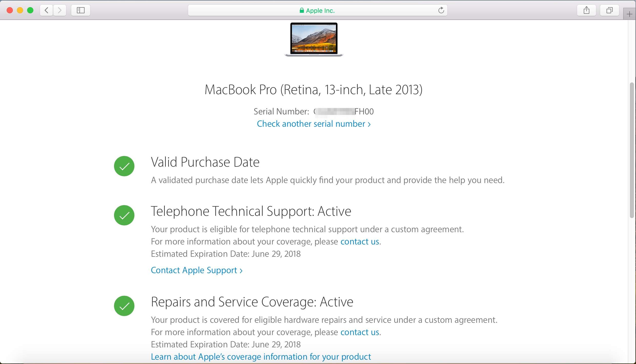This screenshot has height=364, width=636.
Task: Open Learn about Apple's coverage information link
Action: pos(261,357)
